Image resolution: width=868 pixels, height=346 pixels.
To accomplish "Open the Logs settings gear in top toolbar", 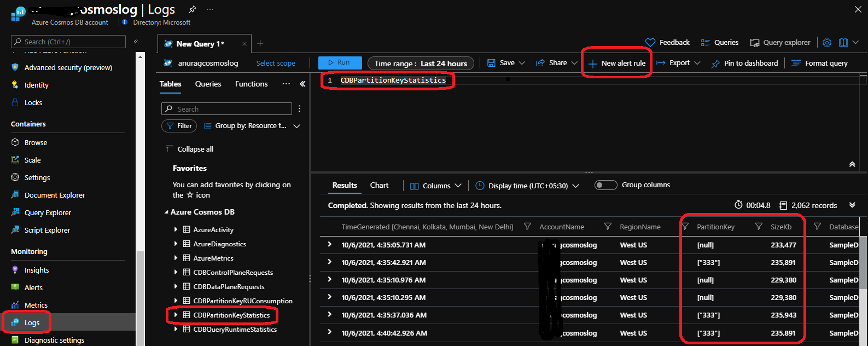I will coord(827,42).
